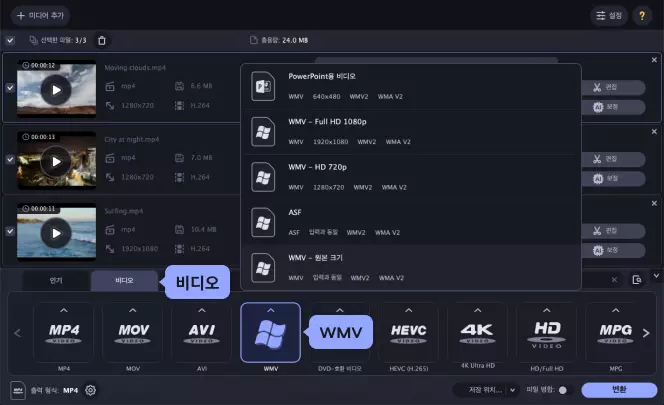The width and height of the screenshot is (664, 405).
Task: Click AI 보정 for City at night.mp4
Action: click(613, 178)
